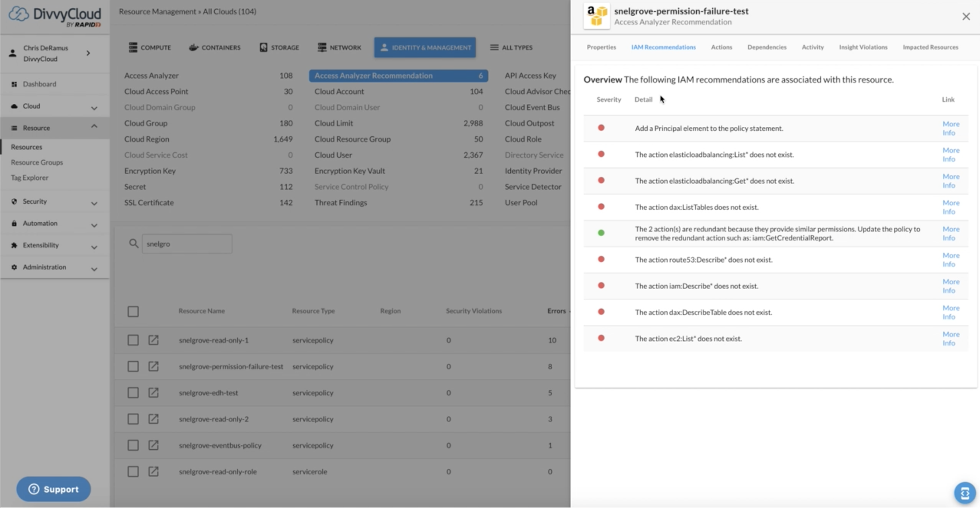980x508 pixels.
Task: Open details icon for snelgrove-edh-test row
Action: 153,392
